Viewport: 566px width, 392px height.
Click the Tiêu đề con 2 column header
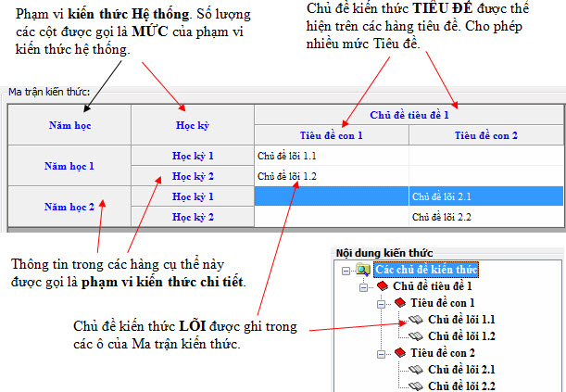pyautogui.click(x=486, y=135)
